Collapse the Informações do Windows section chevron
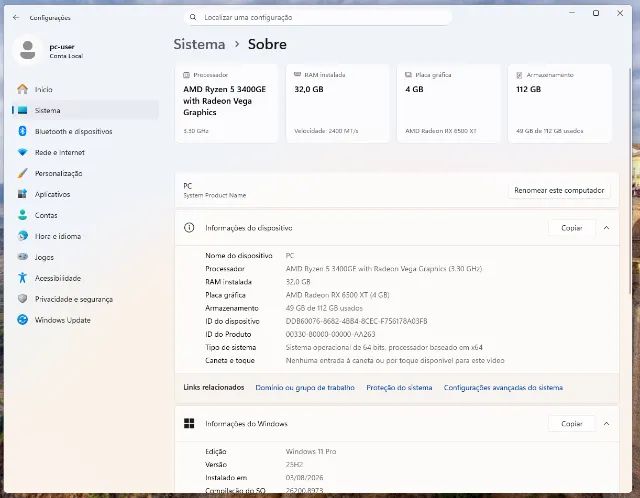This screenshot has width=640, height=498. 607,424
